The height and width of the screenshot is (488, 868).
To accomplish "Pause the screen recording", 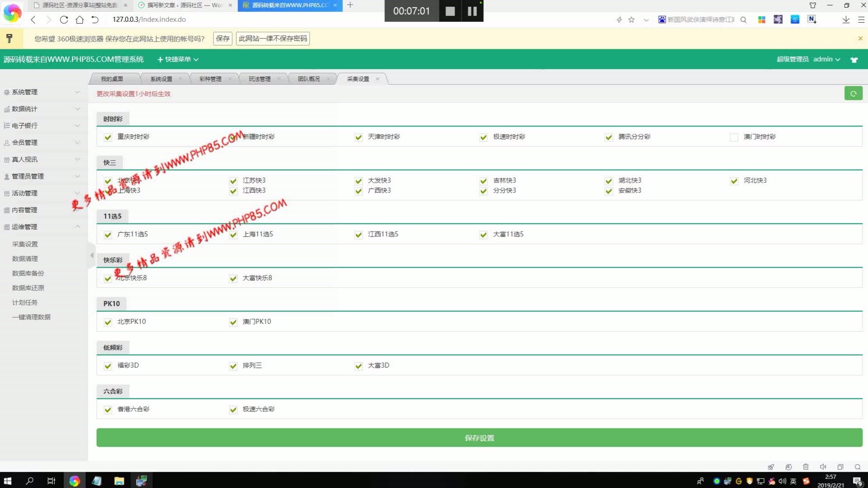I will pos(472,11).
